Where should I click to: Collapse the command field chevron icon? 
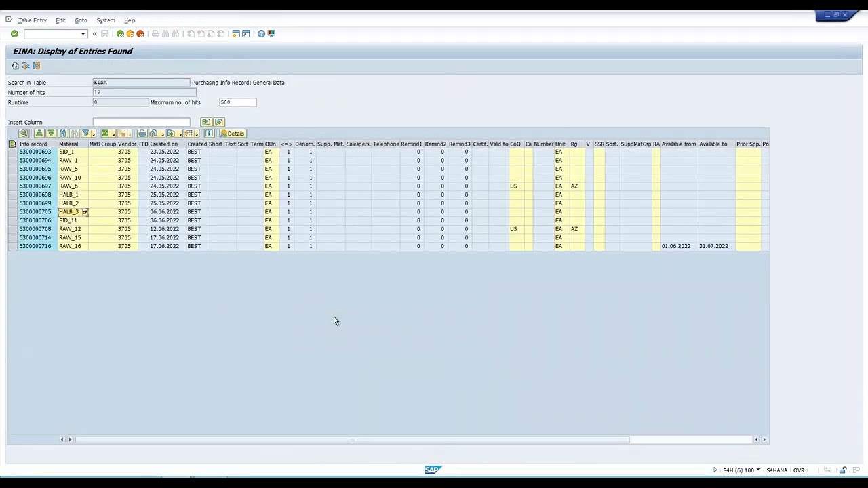[x=94, y=34]
